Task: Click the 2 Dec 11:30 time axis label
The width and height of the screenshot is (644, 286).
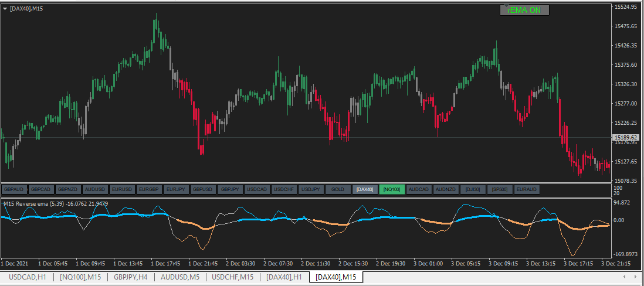Action: point(316,263)
